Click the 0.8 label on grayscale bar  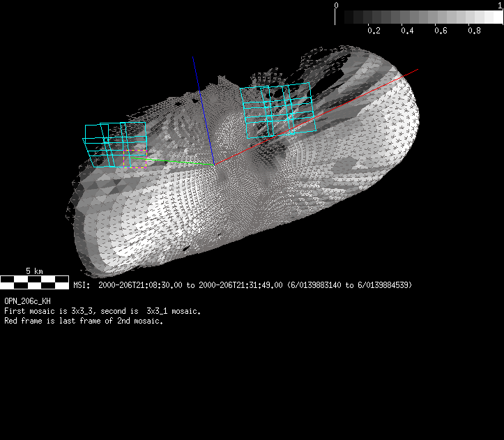[x=474, y=31]
